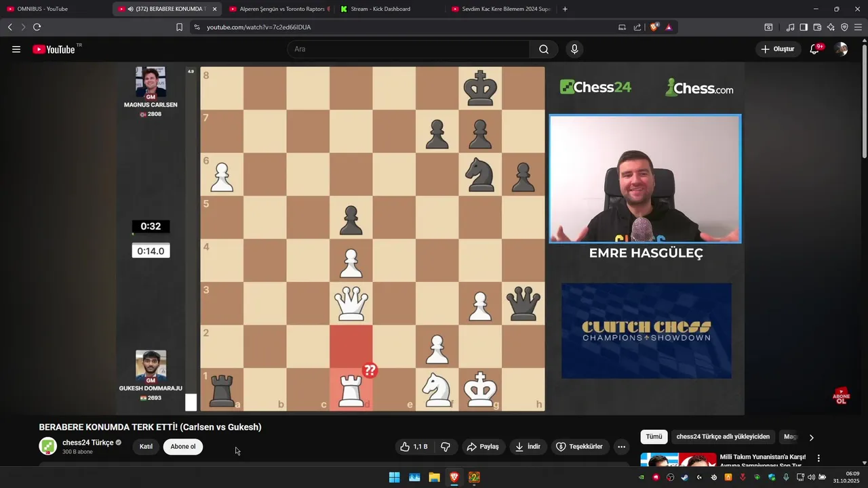Screen dimensions: 868x488
Task: Click the Steam tray icon
Action: 684,477
